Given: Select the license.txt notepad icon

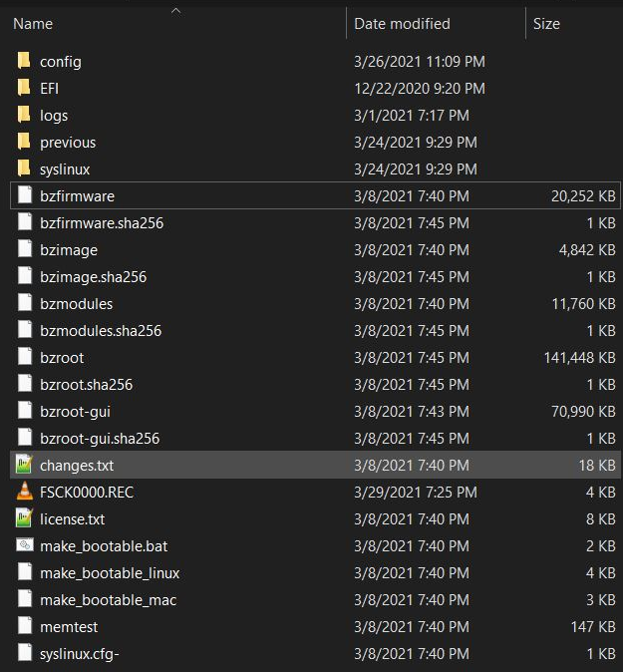Looking at the screenshot, I should [25, 518].
